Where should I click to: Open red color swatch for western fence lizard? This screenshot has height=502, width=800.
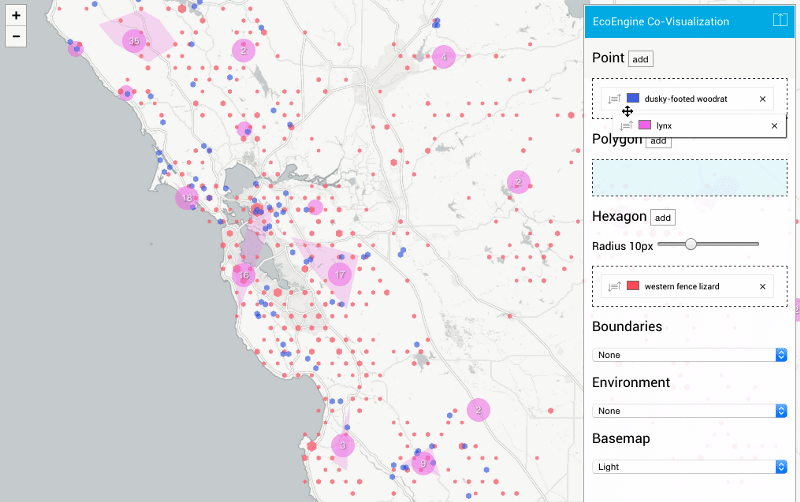coord(633,287)
